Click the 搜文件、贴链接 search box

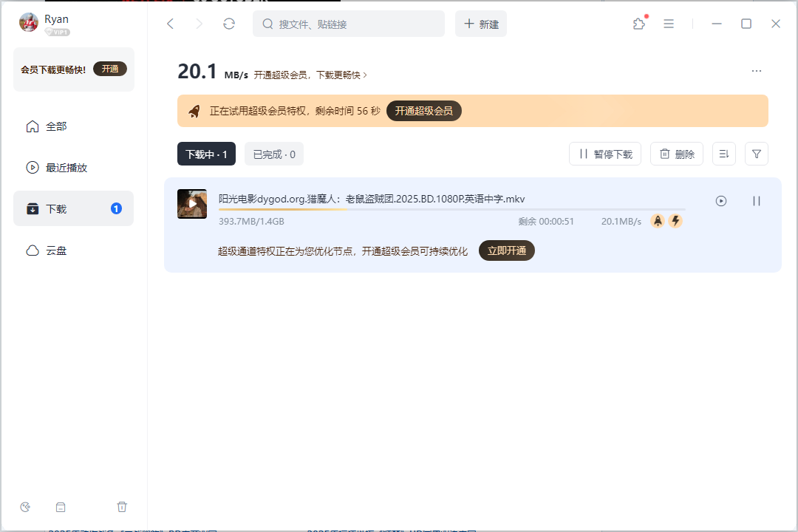[349, 24]
